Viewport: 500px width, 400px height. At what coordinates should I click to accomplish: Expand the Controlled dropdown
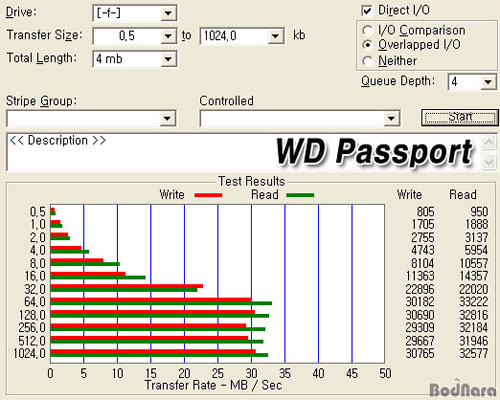391,118
